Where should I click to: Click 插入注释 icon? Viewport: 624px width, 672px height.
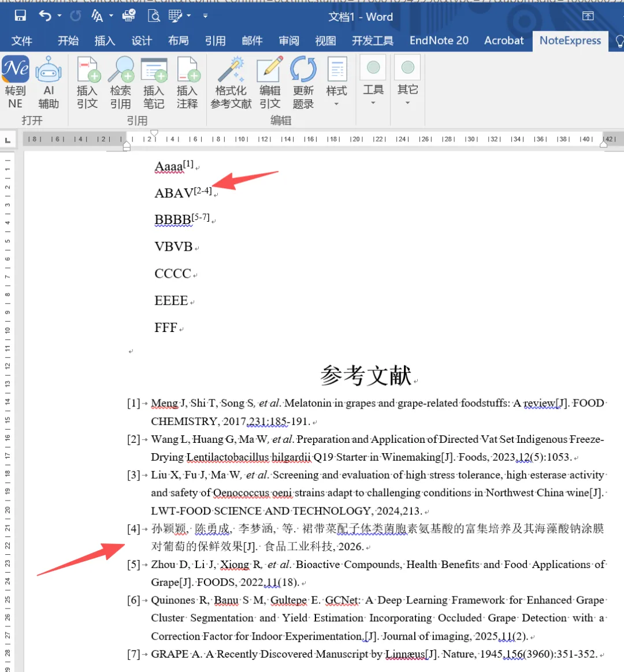point(187,83)
